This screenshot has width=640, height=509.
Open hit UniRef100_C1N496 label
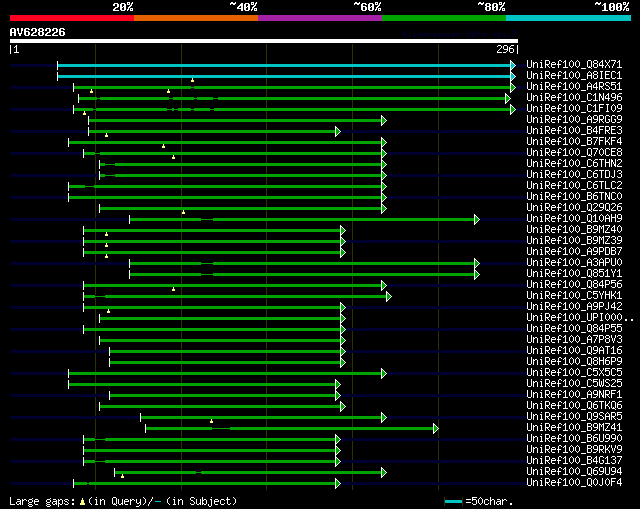[574, 98]
